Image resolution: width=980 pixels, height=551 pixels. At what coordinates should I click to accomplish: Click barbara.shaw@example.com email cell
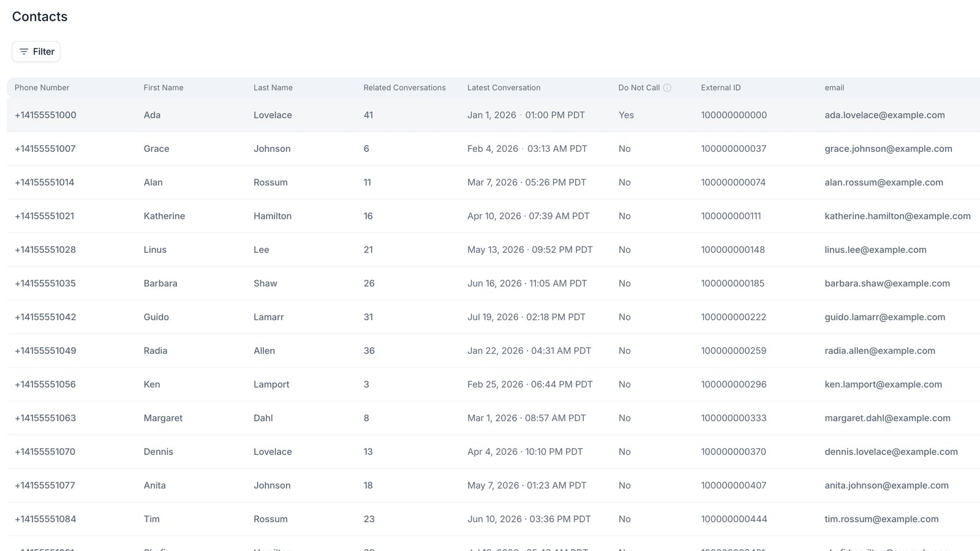pos(887,283)
